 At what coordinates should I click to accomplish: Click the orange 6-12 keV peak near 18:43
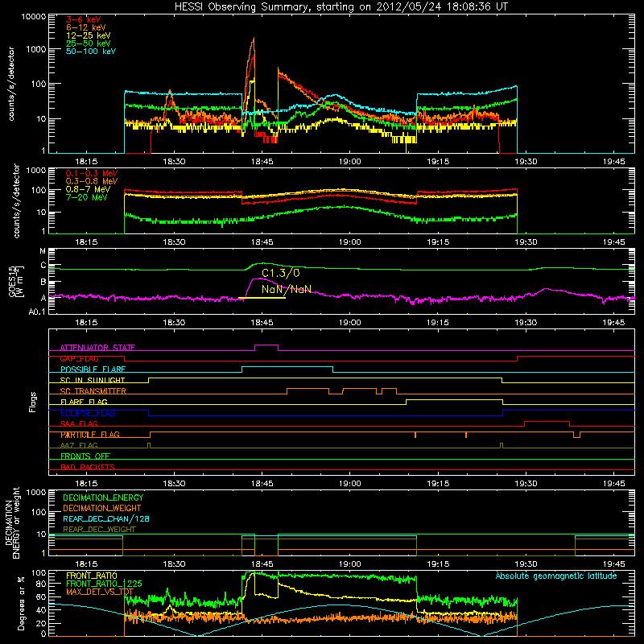(254, 39)
